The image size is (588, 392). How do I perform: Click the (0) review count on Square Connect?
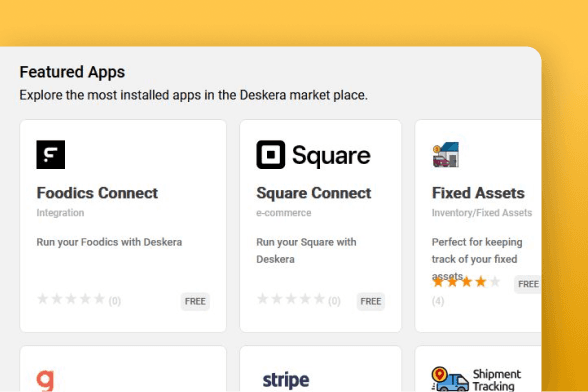pos(334,301)
